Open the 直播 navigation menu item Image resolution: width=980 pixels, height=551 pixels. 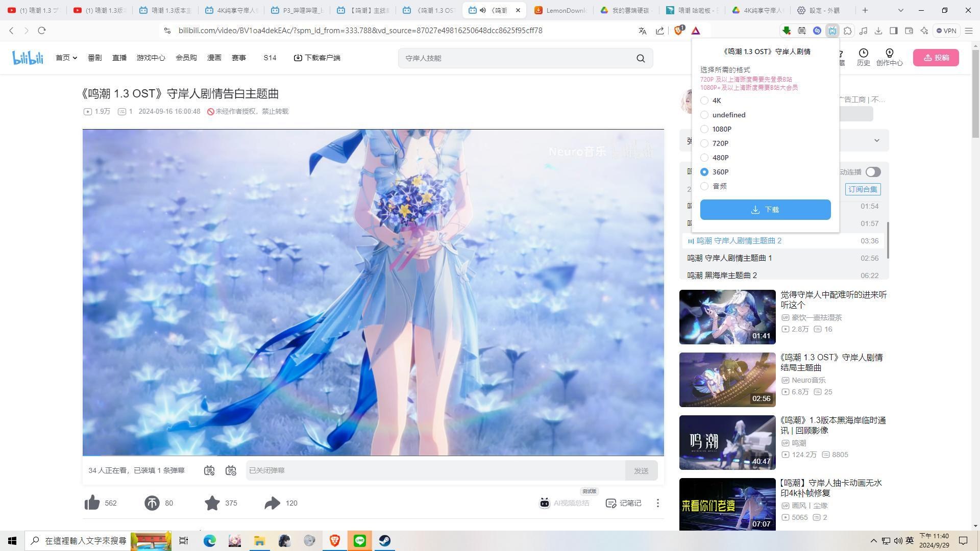coord(119,58)
